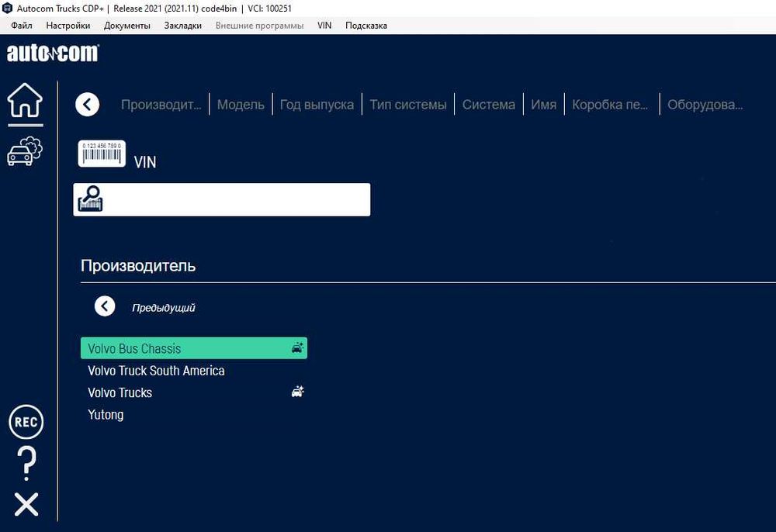
Task: Click the VIN label text
Action: click(x=145, y=161)
